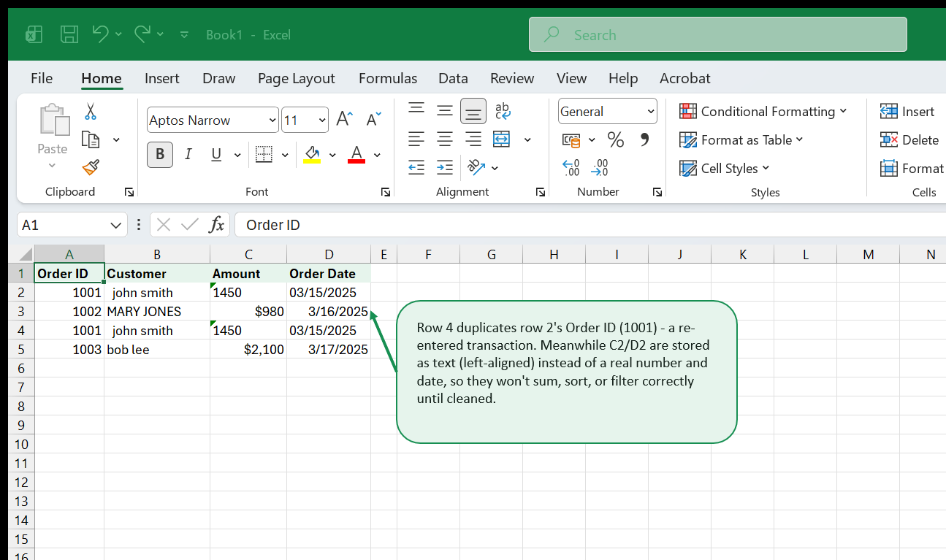The height and width of the screenshot is (560, 946).
Task: Switch to the Formulas tab
Action: (x=388, y=78)
